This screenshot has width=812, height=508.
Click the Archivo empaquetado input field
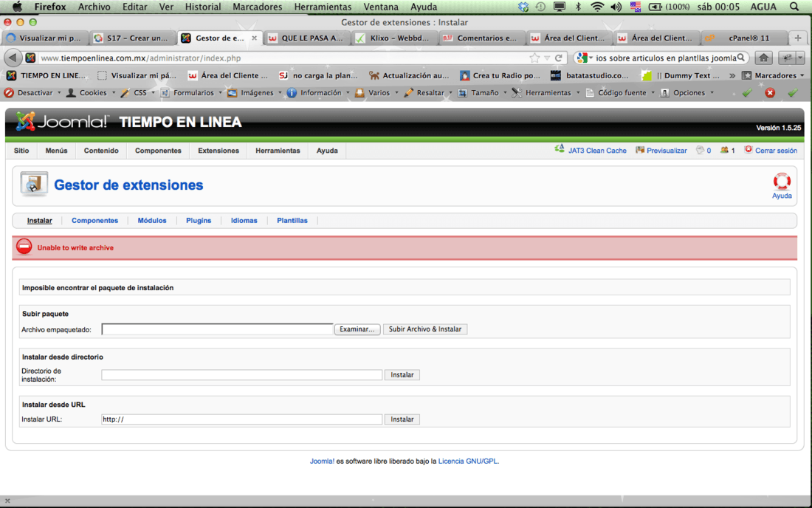tap(217, 329)
